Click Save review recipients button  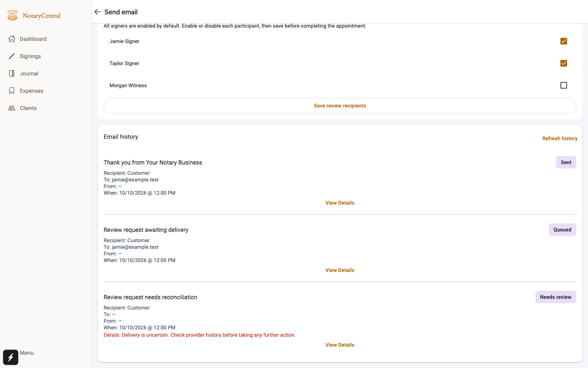point(340,106)
